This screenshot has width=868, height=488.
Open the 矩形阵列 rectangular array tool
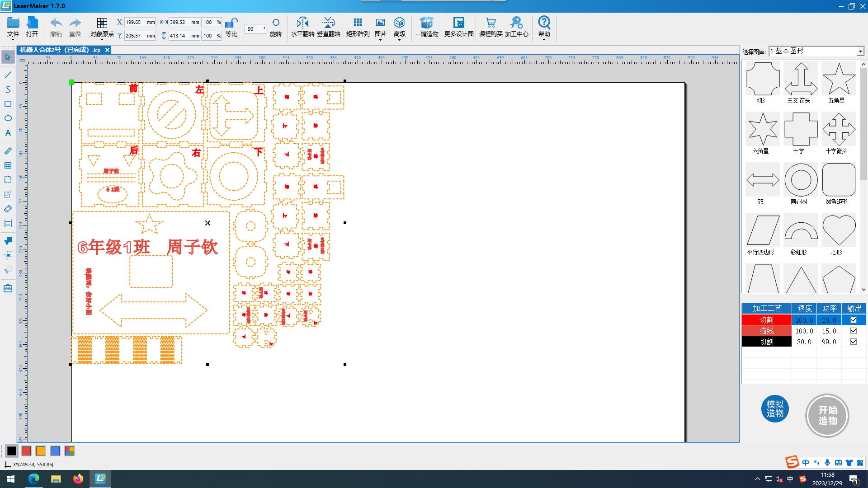click(x=358, y=27)
